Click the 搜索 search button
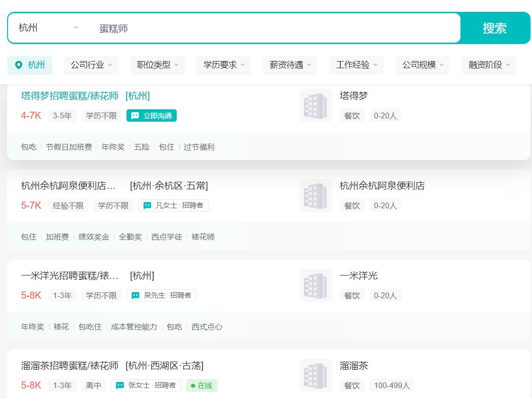The width and height of the screenshot is (532, 399). pos(495,28)
